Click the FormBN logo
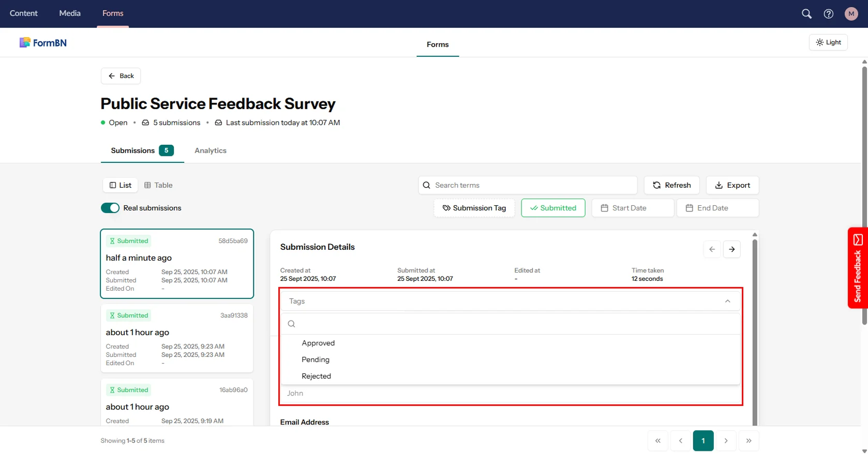 43,43
